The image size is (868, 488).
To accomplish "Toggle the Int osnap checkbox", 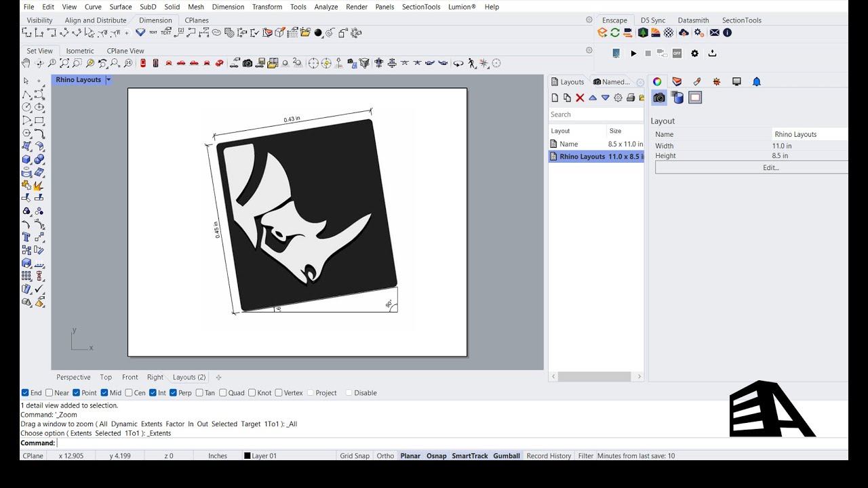I will 153,393.
